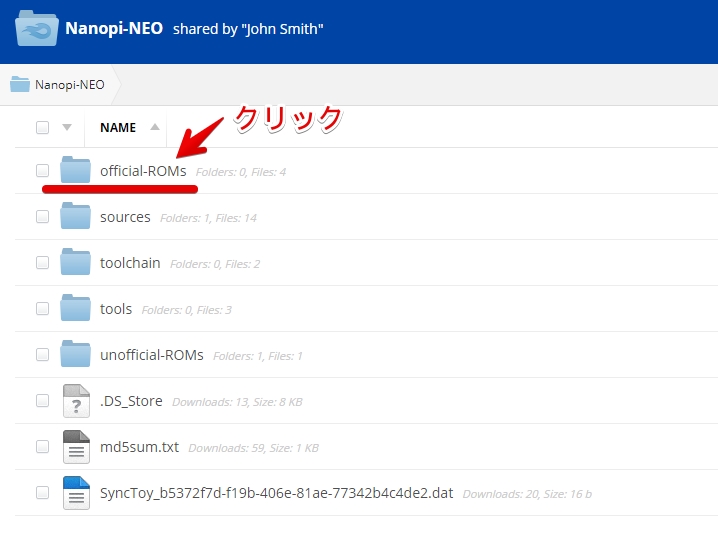This screenshot has width=718, height=550.
Task: Open the SyncToy_b5372f7d .dat file
Action: point(277,493)
